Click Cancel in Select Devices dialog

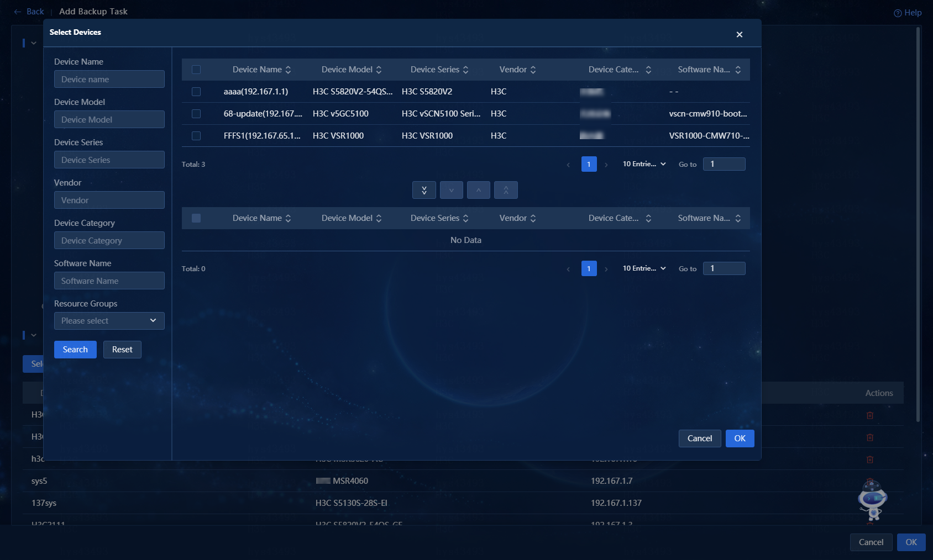pos(700,439)
